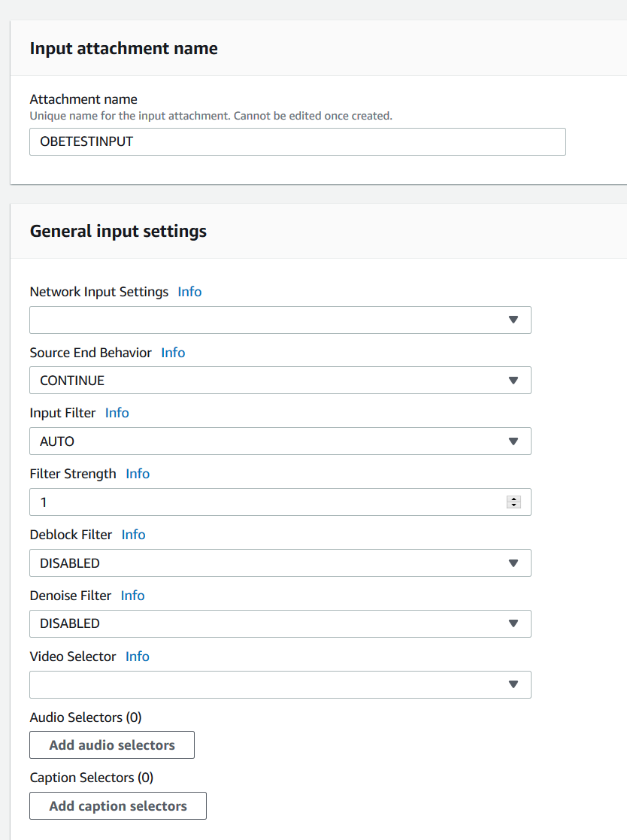Open Info link for Network Input Settings

[x=189, y=292]
